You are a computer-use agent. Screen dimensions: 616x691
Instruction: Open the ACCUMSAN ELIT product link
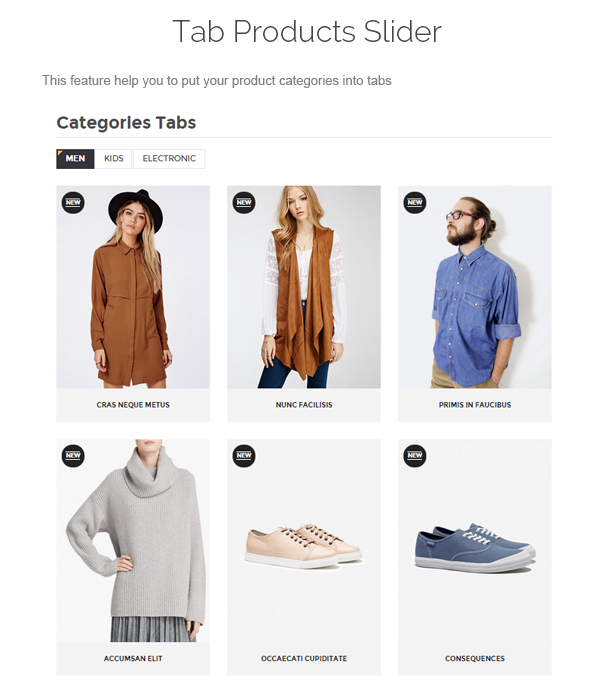click(x=133, y=658)
